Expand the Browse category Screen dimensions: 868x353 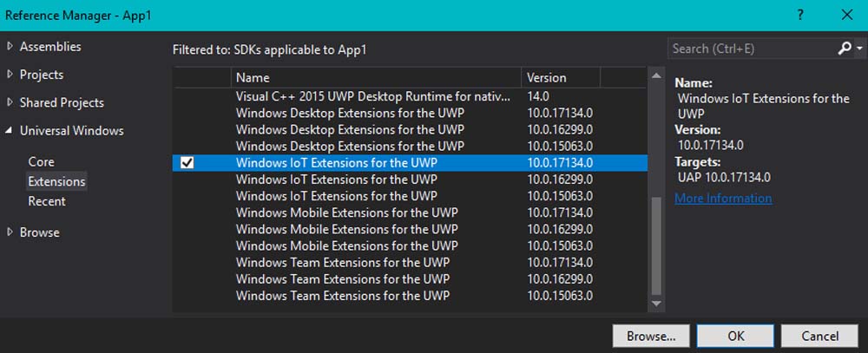pos(10,232)
